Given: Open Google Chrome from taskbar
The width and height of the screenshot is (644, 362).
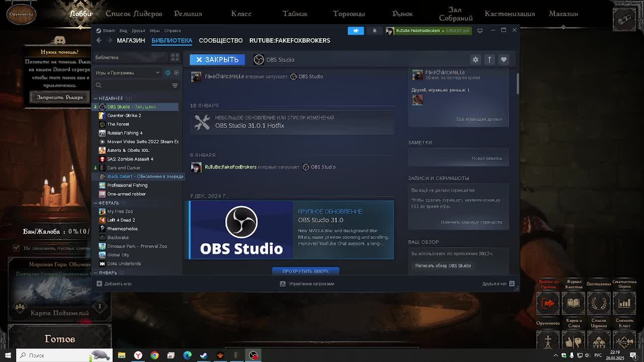Looking at the screenshot, I should tap(154, 355).
